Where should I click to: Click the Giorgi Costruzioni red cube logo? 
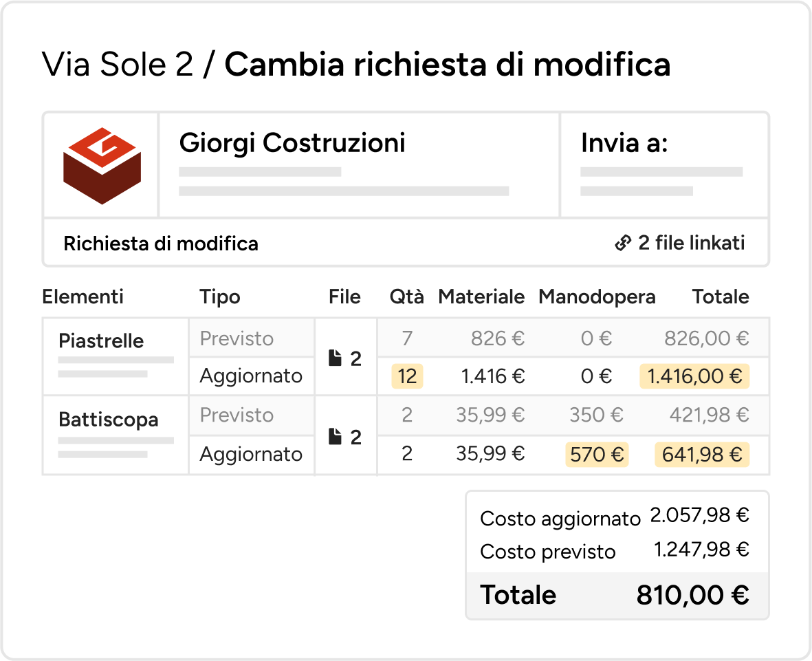point(102,166)
